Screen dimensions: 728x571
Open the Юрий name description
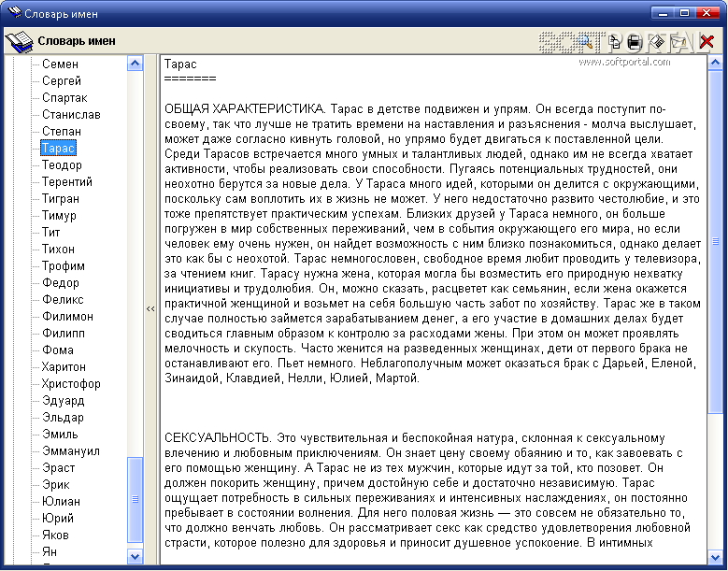coord(58,518)
